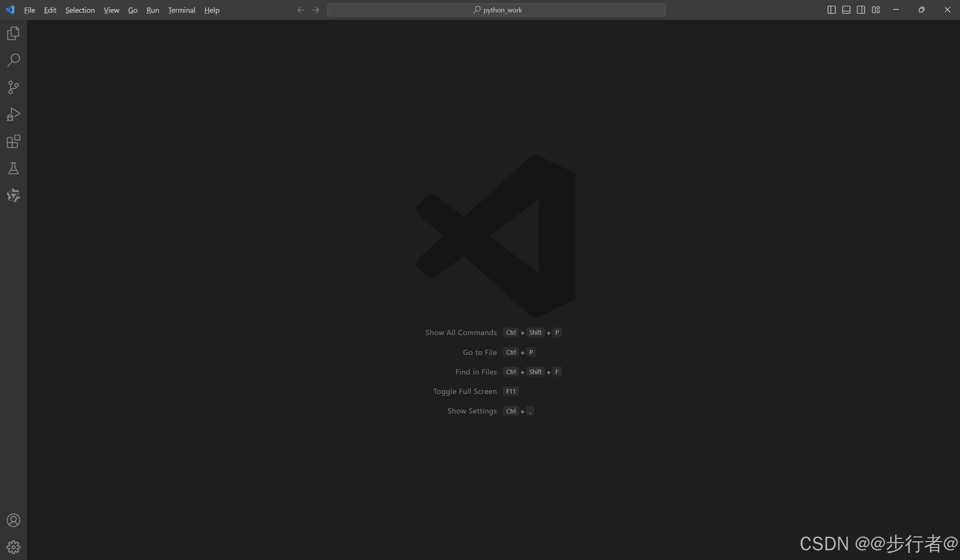Click the Toggle Full Screen label
Viewport: 960px width, 560px height.
(465, 391)
